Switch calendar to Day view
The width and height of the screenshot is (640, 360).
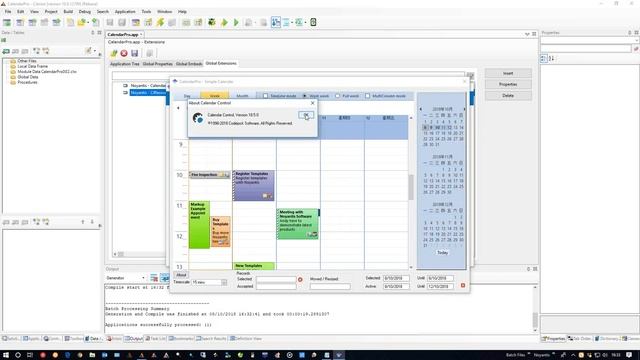point(187,96)
